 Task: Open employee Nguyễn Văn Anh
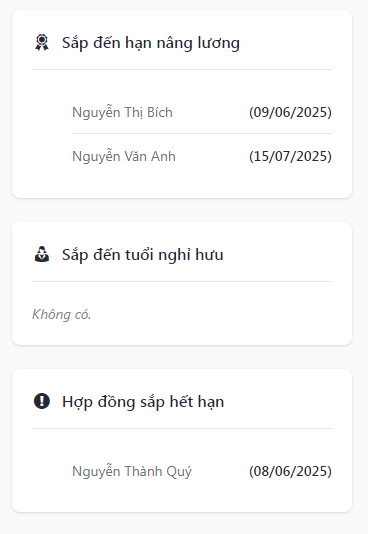(x=124, y=156)
